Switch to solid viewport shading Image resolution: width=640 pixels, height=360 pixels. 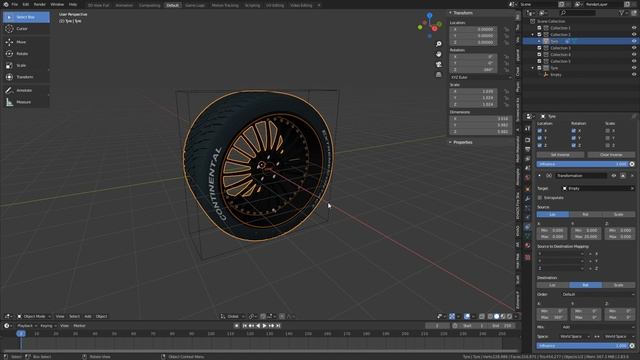coord(497,316)
